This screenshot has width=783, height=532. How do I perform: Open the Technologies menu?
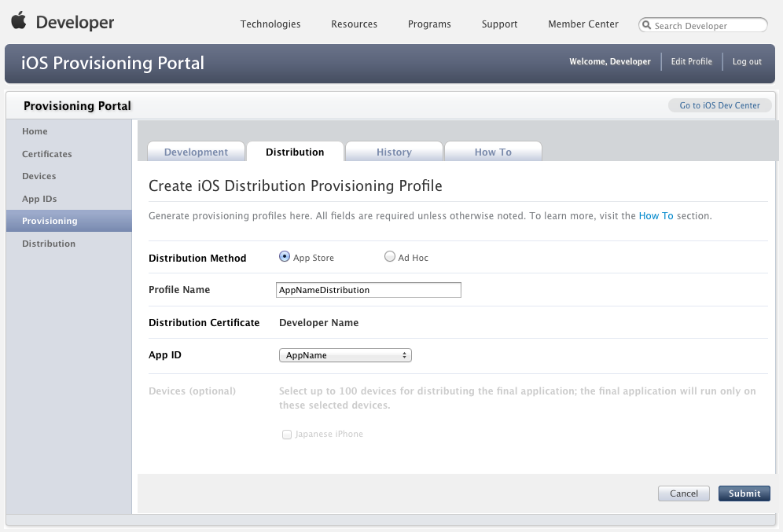coord(270,24)
